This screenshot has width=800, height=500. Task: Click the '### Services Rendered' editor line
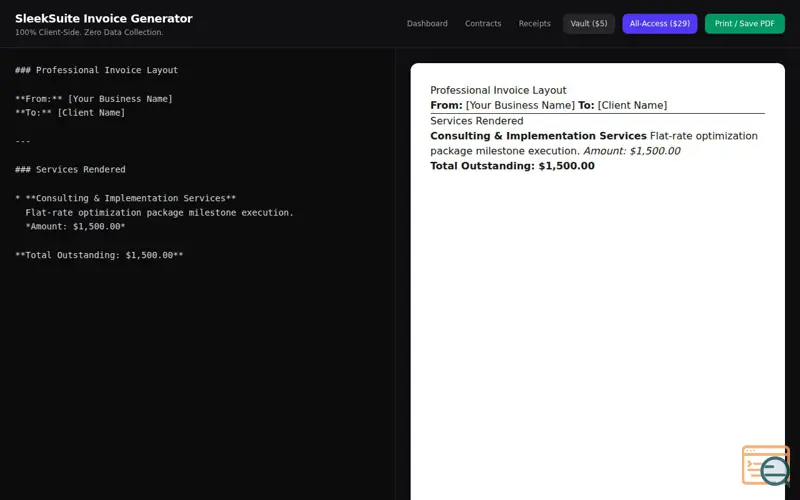pyautogui.click(x=70, y=169)
